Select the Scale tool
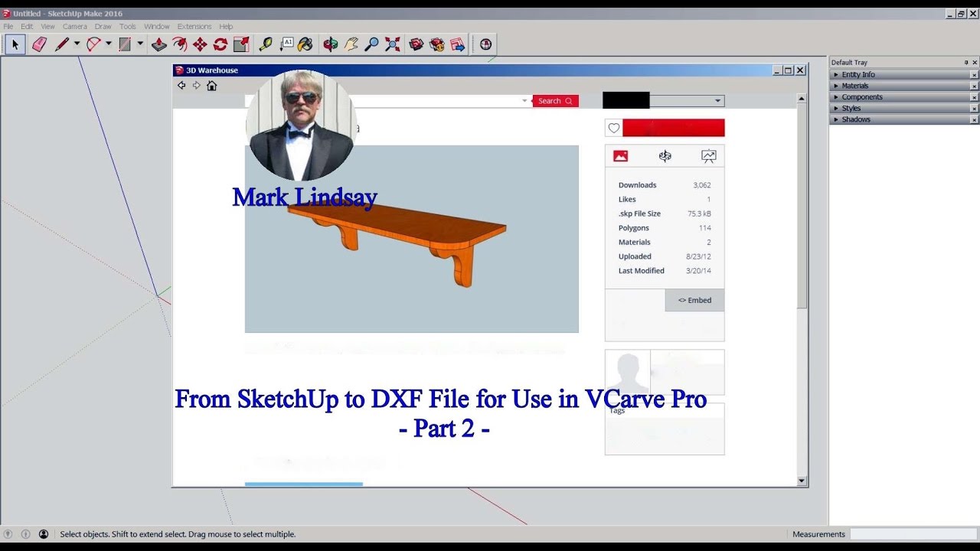The height and width of the screenshot is (551, 980). tap(241, 44)
